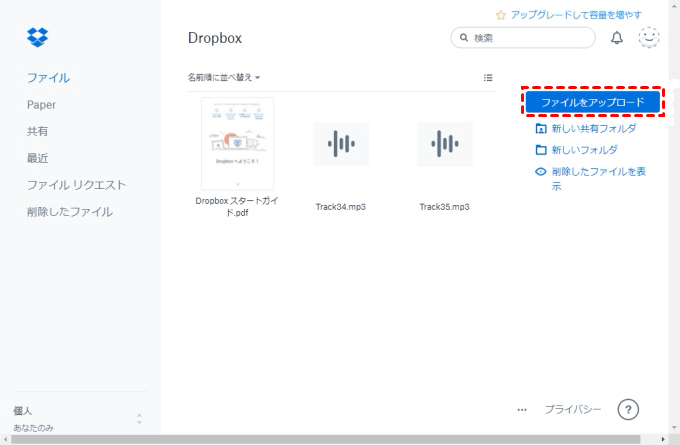
Task: Open 削除したファイル in the sidebar
Action: pyautogui.click(x=69, y=212)
